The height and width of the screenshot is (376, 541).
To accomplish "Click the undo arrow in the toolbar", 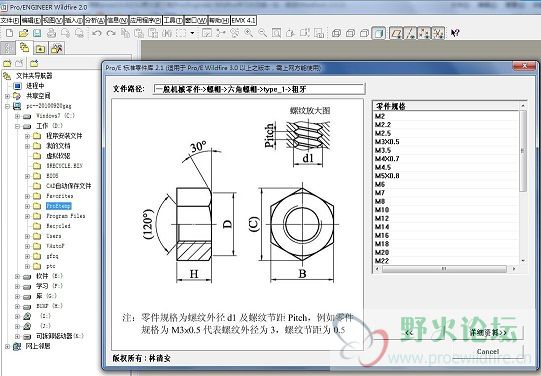I will (97, 33).
